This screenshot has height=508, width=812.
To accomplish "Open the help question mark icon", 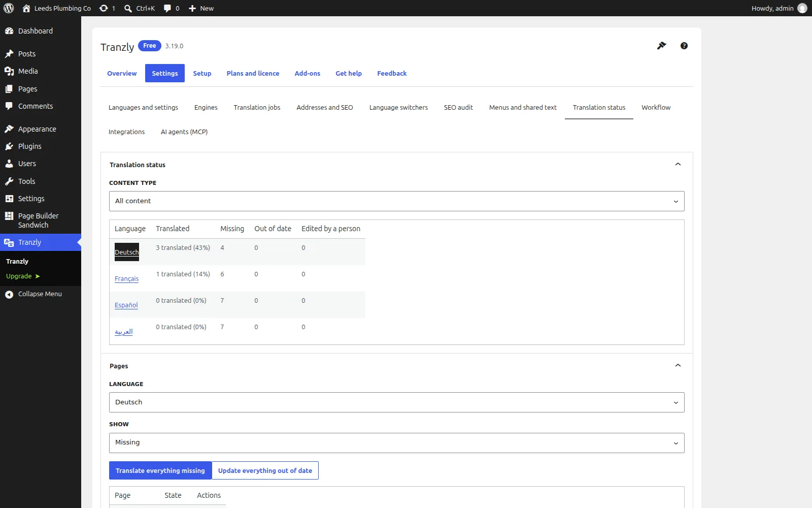I will [684, 46].
